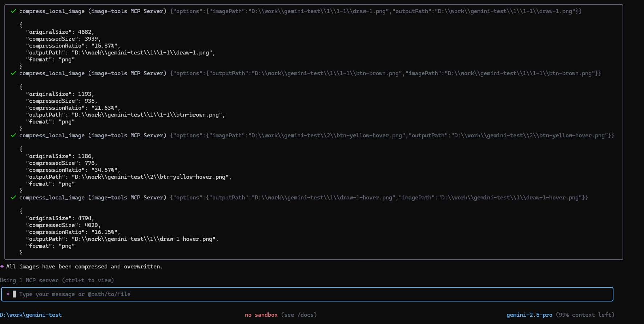Click "compressionRatio": "21.63%" line
The image size is (644, 324).
(73, 108)
